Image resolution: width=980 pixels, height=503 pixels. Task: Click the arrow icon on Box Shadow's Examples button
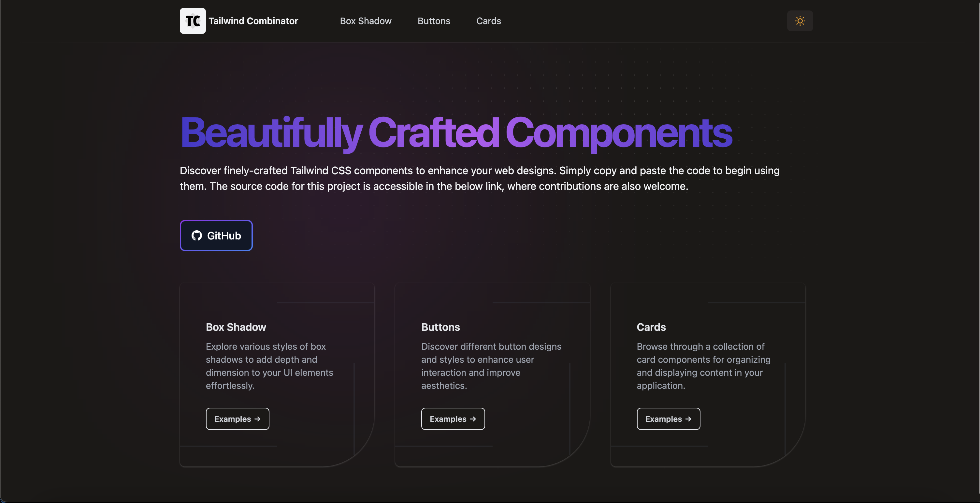(258, 419)
